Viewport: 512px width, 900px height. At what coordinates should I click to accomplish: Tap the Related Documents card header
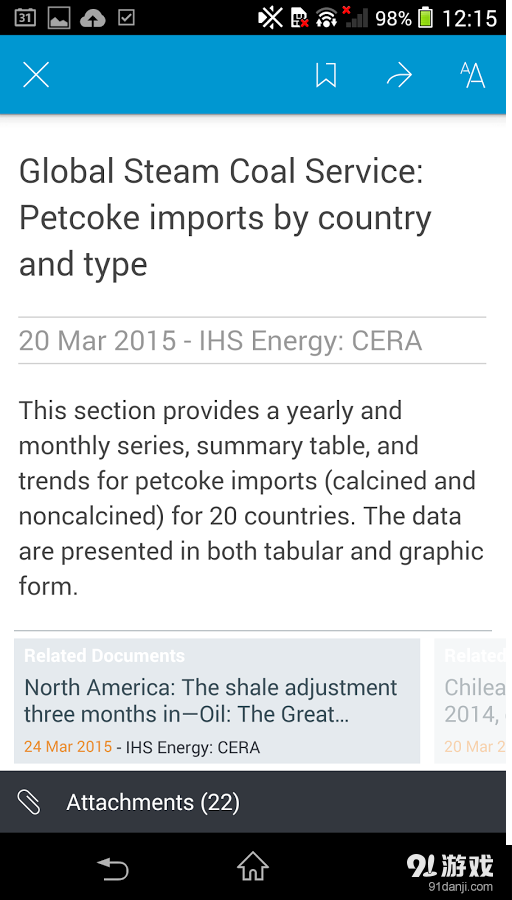pyautogui.click(x=104, y=655)
